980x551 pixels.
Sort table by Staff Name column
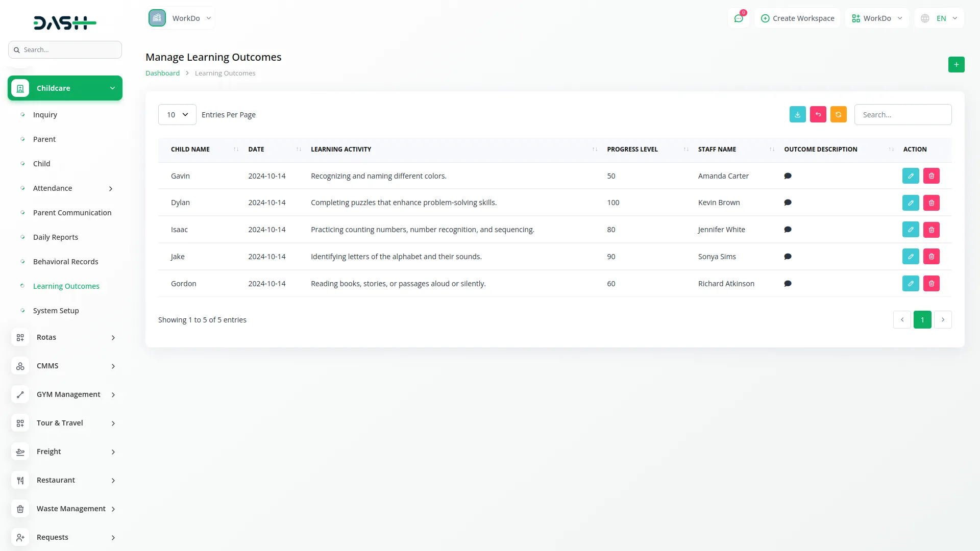pyautogui.click(x=717, y=149)
